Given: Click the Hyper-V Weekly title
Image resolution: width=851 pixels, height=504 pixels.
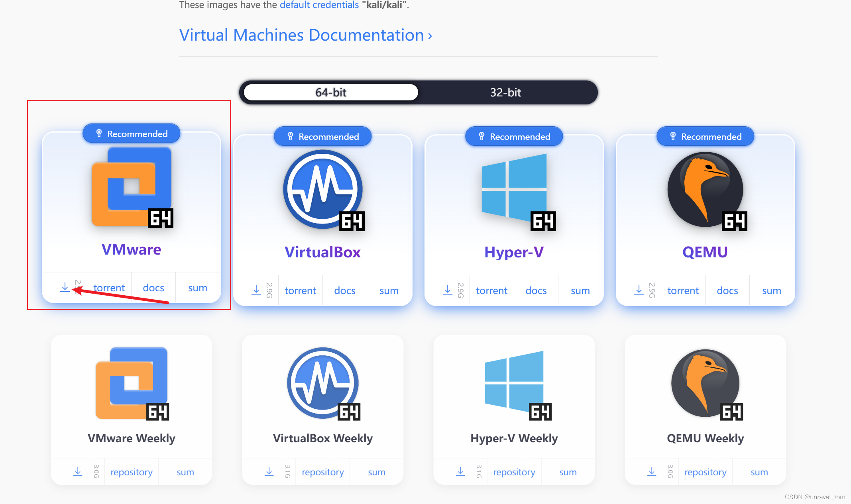Looking at the screenshot, I should pyautogui.click(x=514, y=438).
